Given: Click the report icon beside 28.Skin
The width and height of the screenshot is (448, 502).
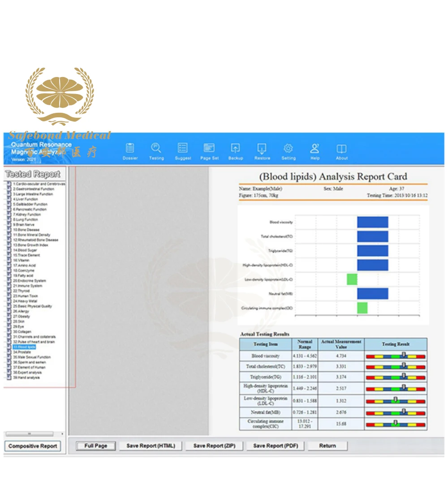Looking at the screenshot, I should coord(9,321).
